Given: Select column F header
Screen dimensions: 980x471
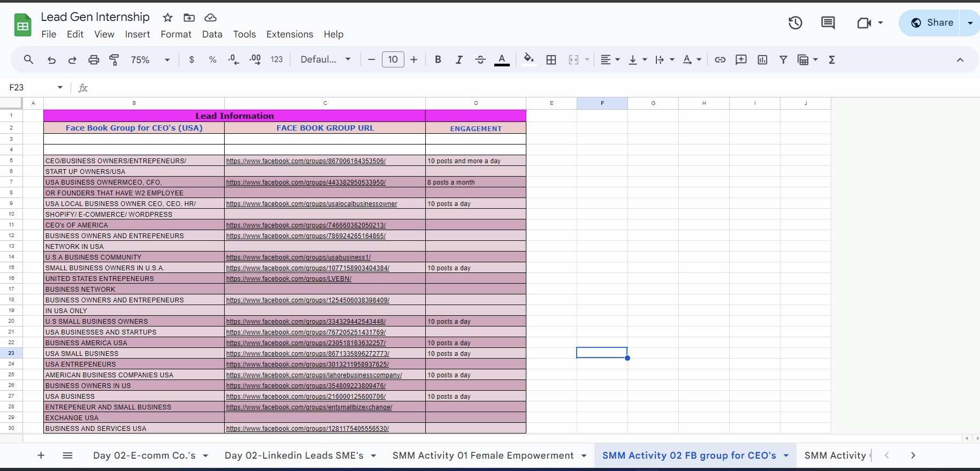Looking at the screenshot, I should tap(602, 103).
